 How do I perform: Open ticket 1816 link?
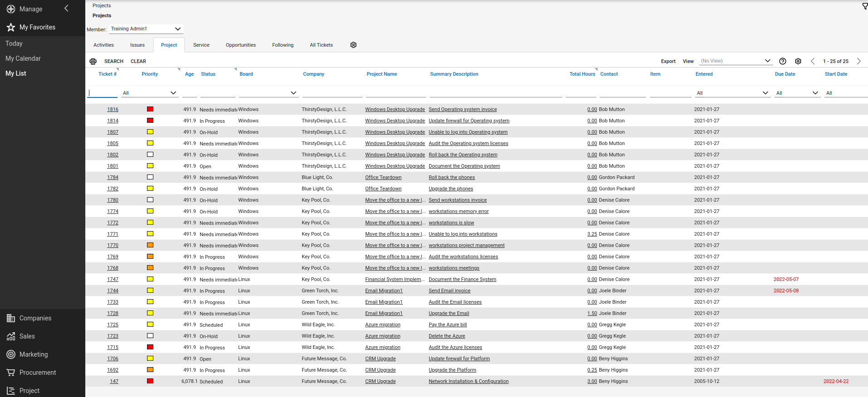coord(113,109)
